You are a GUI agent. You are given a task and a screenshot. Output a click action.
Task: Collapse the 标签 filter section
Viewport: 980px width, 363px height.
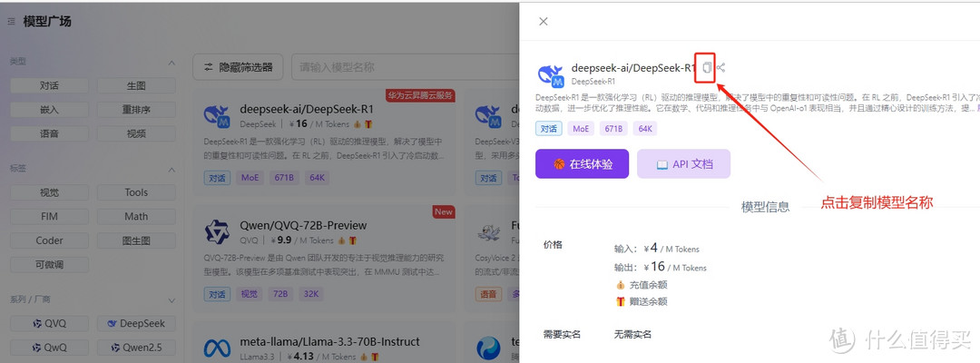click(171, 169)
